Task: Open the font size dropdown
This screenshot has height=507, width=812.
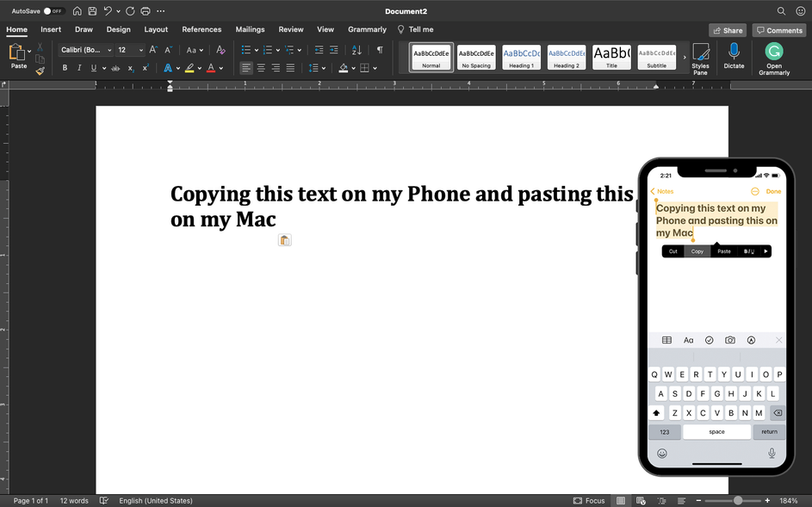Action: [x=141, y=50]
